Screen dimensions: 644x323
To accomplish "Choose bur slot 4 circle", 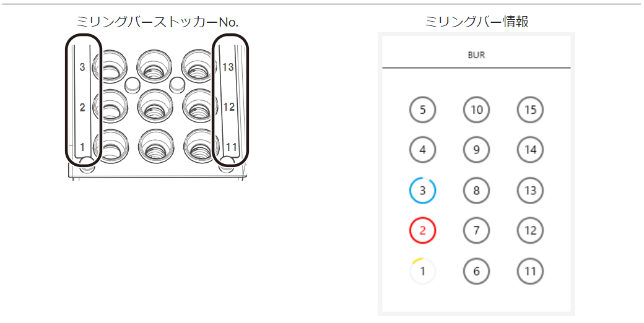I will click(x=422, y=150).
